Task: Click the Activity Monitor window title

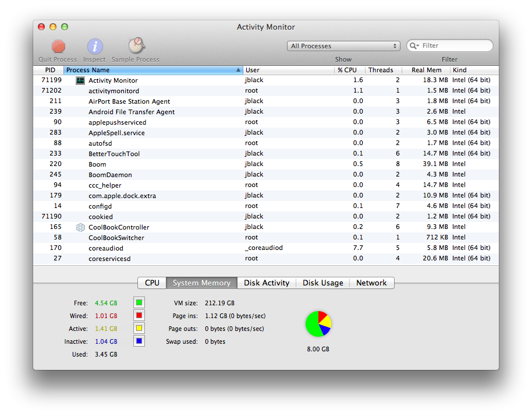Action: click(265, 27)
